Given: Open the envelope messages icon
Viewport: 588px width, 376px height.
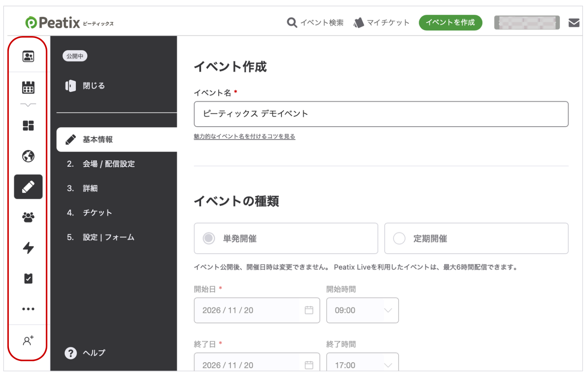Looking at the screenshot, I should 574,23.
